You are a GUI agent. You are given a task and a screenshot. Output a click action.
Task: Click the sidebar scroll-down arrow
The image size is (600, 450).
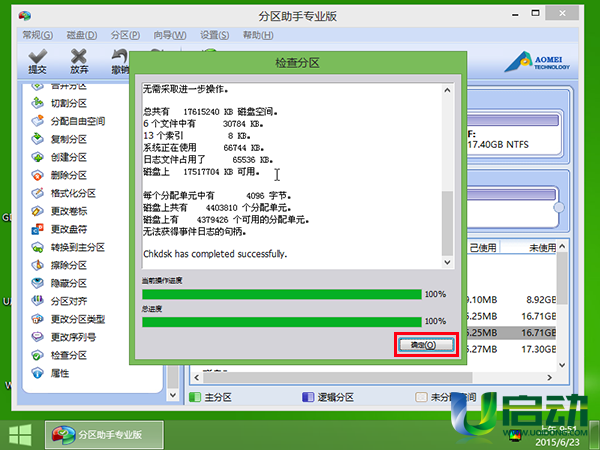tap(173, 395)
